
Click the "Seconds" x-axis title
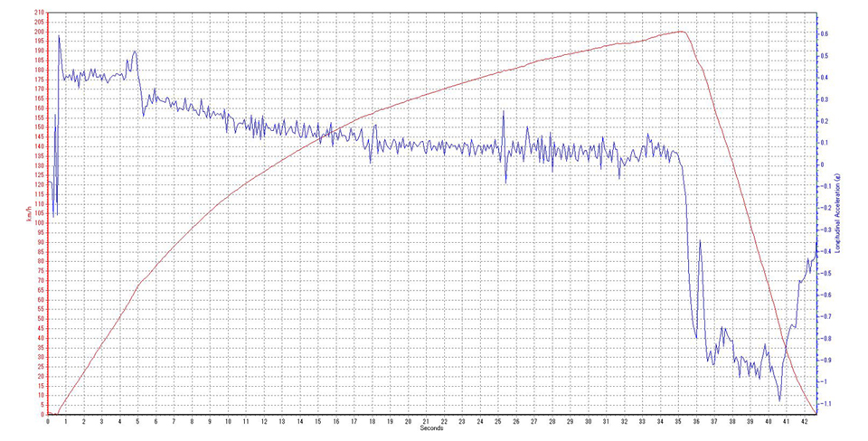coord(431,429)
